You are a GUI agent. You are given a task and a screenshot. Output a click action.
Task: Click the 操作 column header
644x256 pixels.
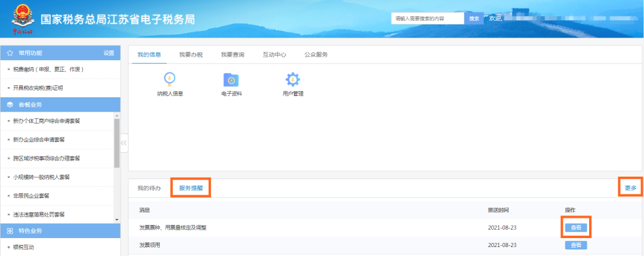click(570, 210)
